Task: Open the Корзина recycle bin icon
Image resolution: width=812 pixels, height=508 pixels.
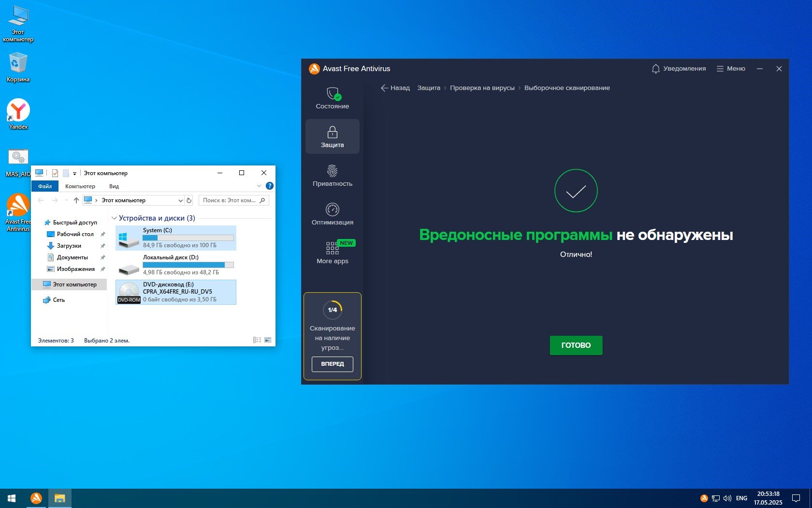Action: click(x=18, y=67)
